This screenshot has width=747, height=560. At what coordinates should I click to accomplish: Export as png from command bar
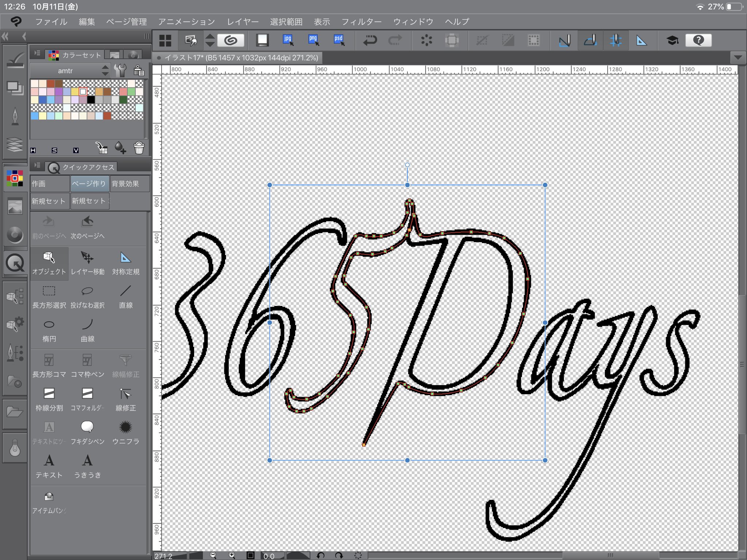pyautogui.click(x=314, y=40)
